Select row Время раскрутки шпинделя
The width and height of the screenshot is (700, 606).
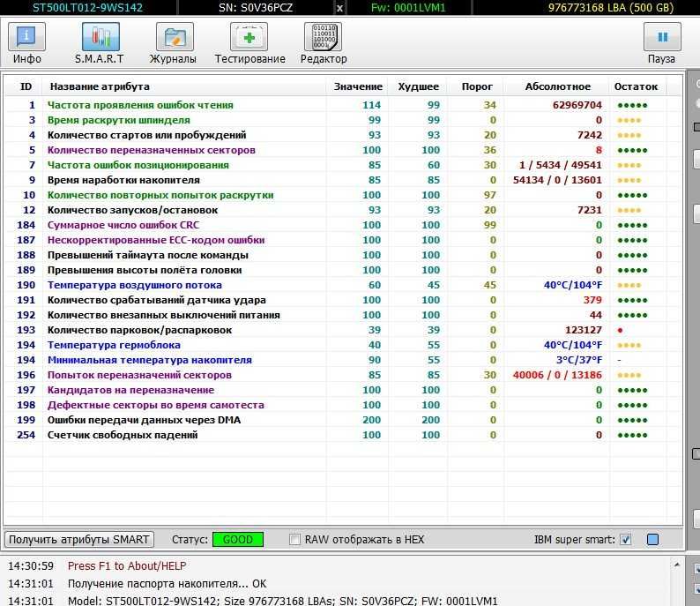(344, 120)
